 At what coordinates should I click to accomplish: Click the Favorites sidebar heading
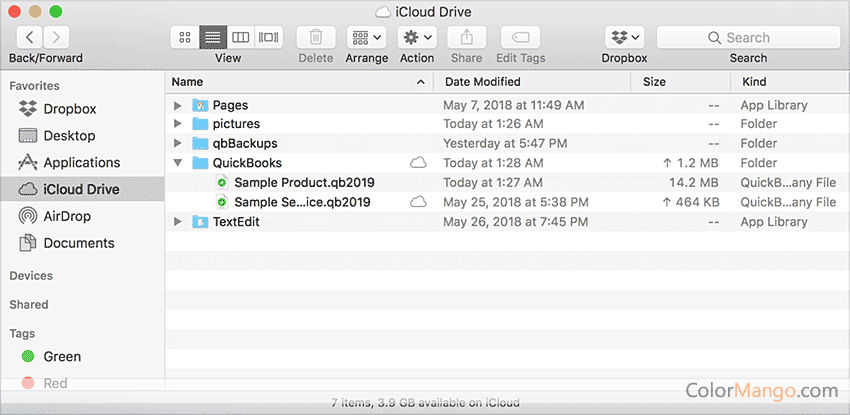point(34,86)
